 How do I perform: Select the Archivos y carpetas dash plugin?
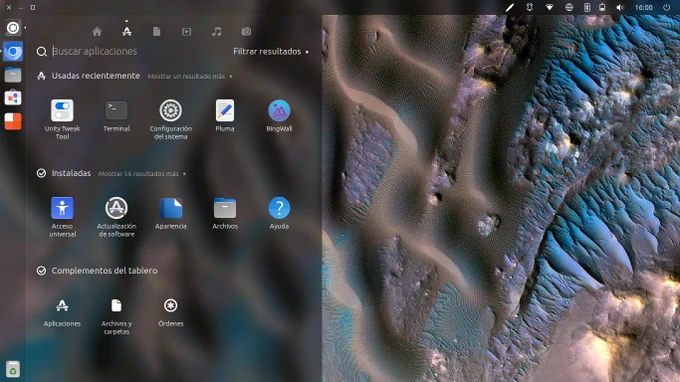click(116, 317)
